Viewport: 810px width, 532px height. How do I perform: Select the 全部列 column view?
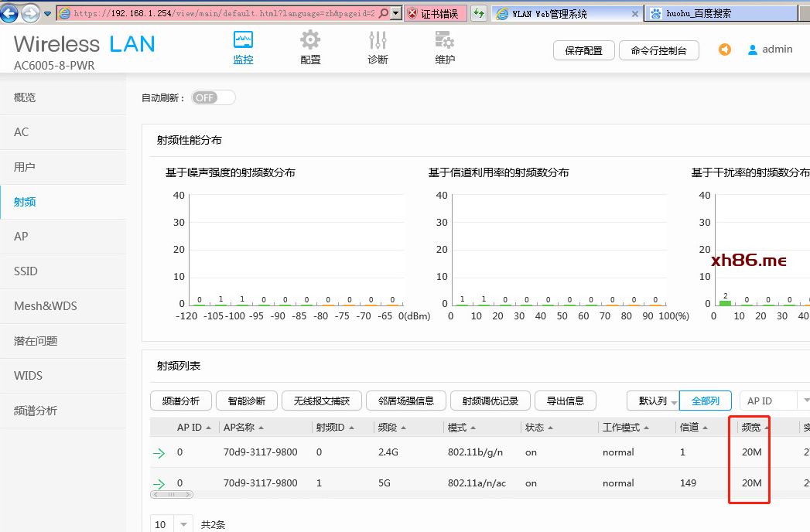click(x=705, y=401)
